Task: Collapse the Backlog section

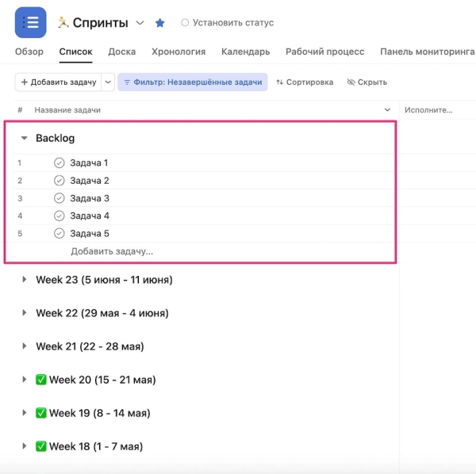Action: (x=24, y=138)
